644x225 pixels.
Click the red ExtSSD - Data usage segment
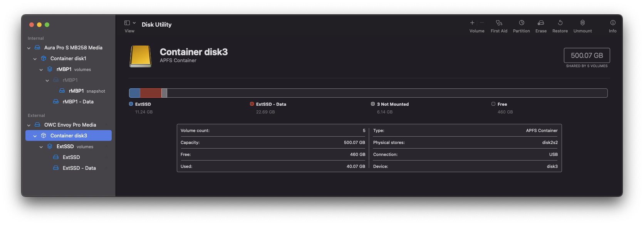(x=151, y=93)
